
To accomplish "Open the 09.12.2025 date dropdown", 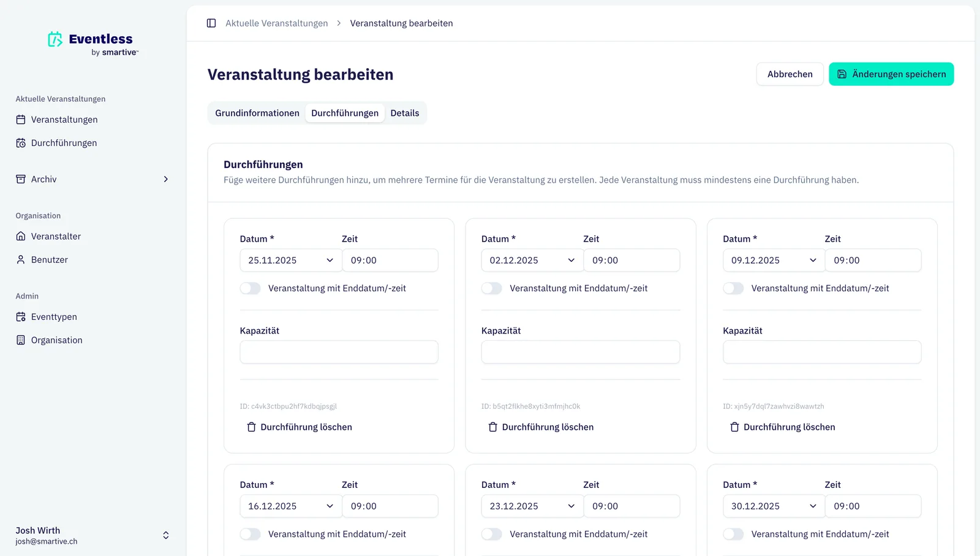I will pyautogui.click(x=774, y=261).
